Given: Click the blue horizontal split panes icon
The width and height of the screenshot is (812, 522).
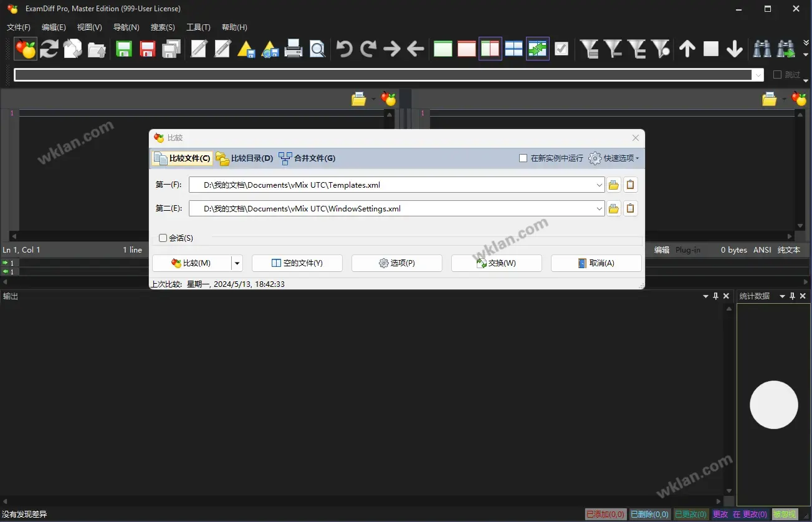Looking at the screenshot, I should 514,49.
